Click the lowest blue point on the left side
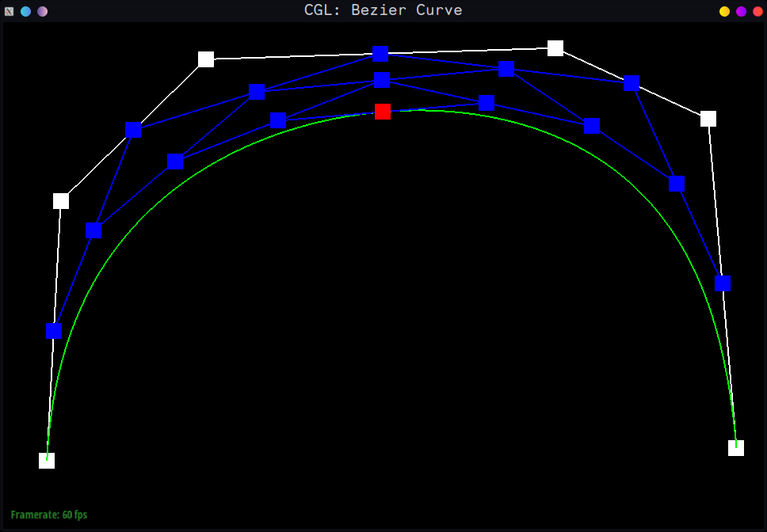This screenshot has height=532, width=767. tap(54, 330)
